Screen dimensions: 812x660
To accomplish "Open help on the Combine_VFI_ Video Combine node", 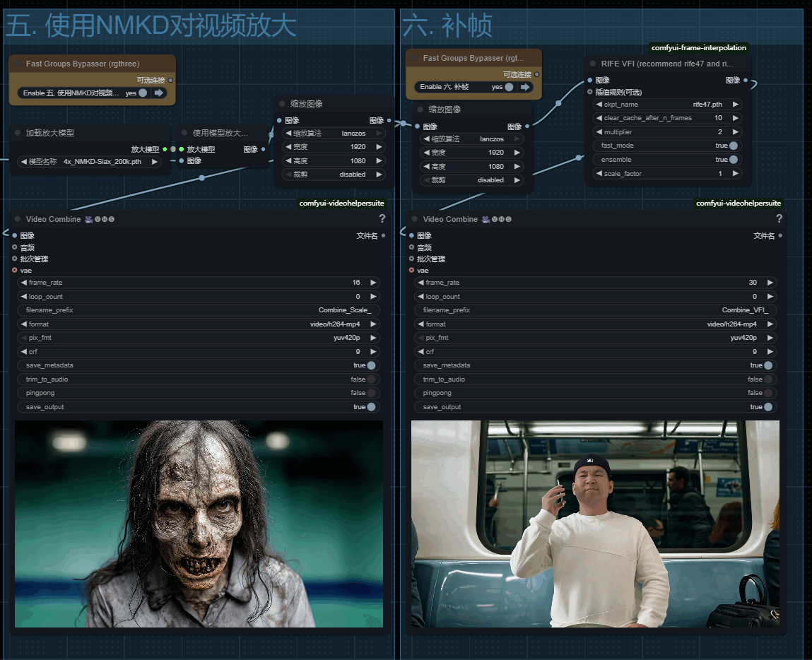I will [779, 219].
